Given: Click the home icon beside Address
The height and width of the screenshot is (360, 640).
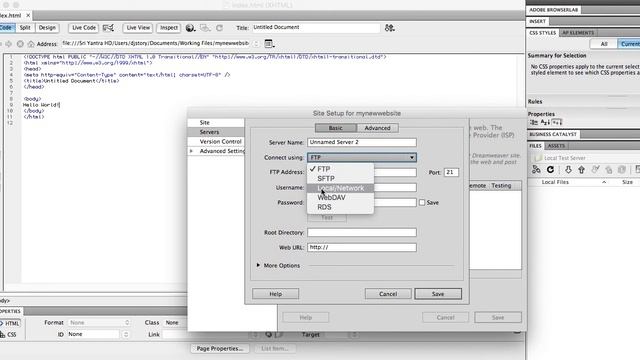Looking at the screenshot, I should (31, 43).
